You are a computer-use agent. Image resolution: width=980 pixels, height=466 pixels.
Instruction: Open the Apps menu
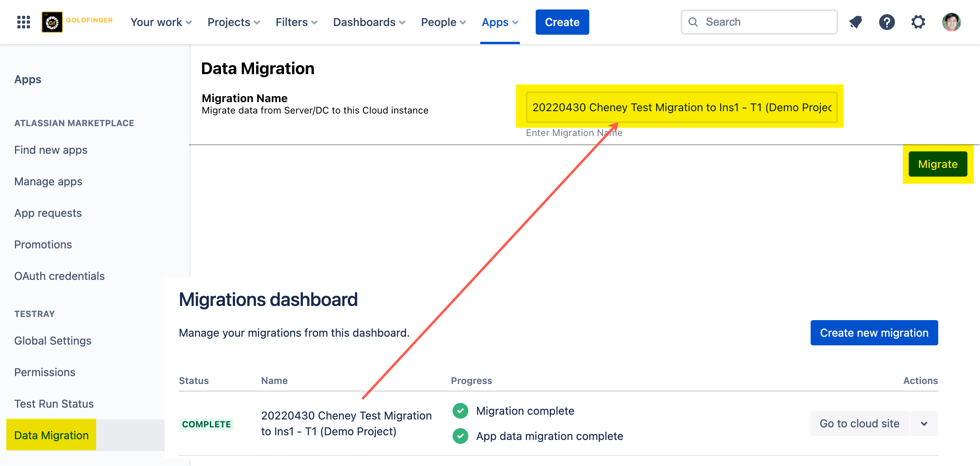500,22
